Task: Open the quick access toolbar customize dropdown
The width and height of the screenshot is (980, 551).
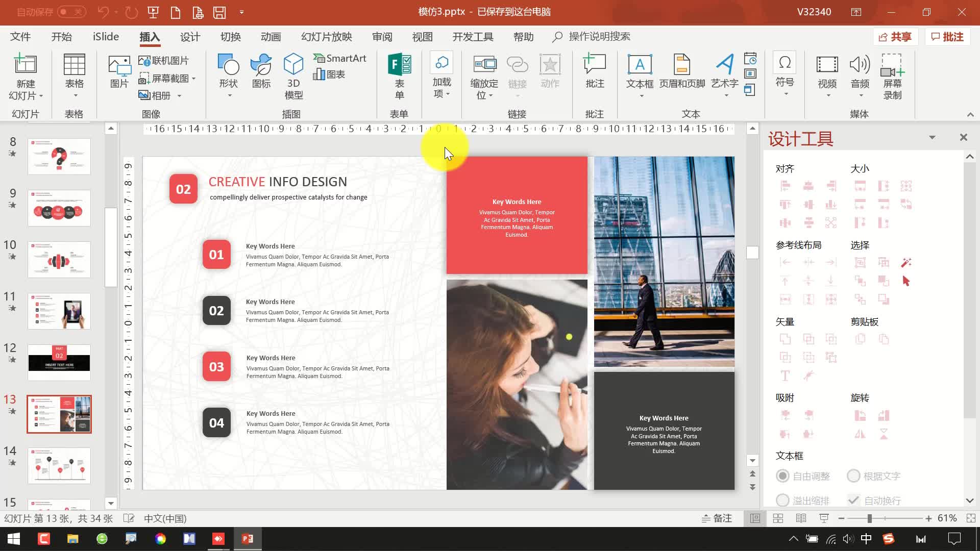Action: tap(241, 12)
